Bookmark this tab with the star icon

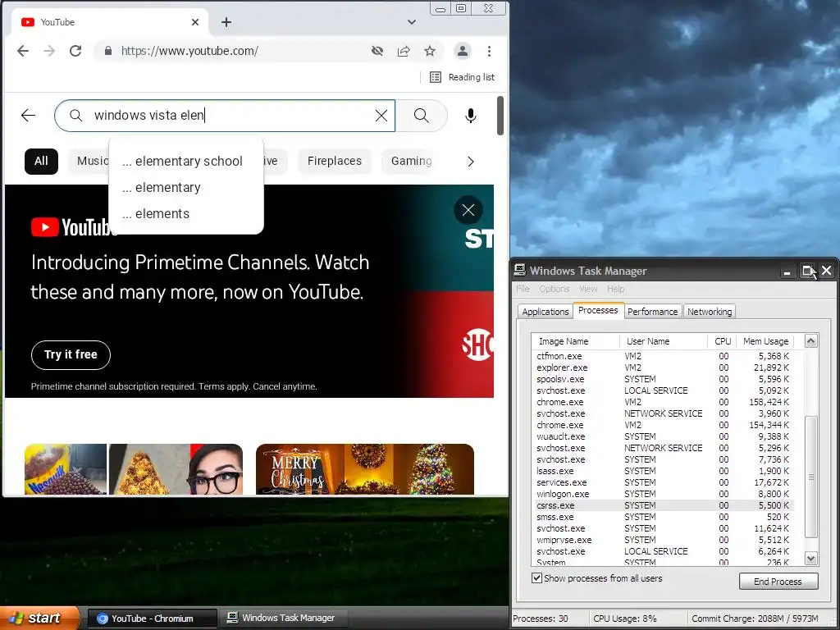pyautogui.click(x=430, y=51)
